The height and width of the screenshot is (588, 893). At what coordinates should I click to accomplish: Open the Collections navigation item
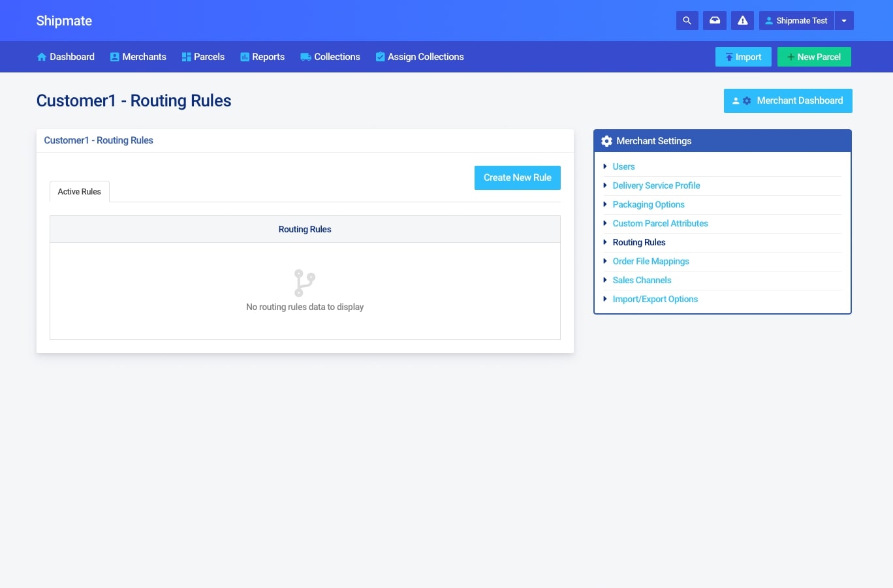click(x=330, y=57)
